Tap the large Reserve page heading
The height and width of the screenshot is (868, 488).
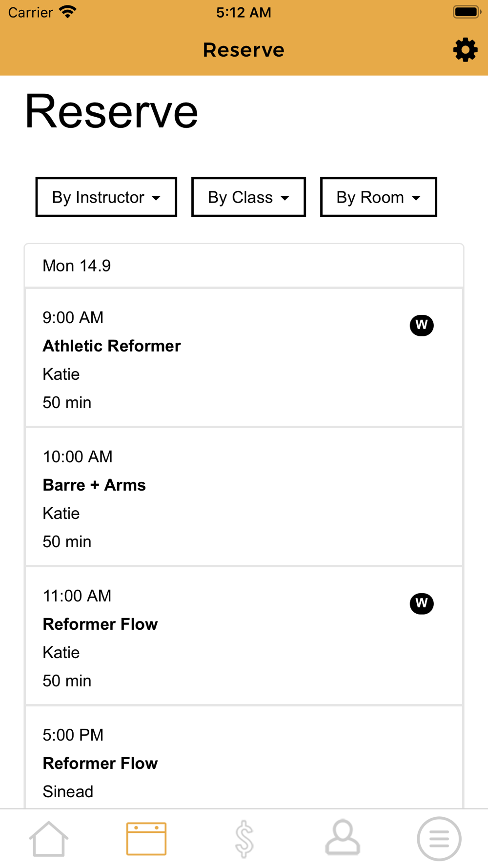(111, 112)
